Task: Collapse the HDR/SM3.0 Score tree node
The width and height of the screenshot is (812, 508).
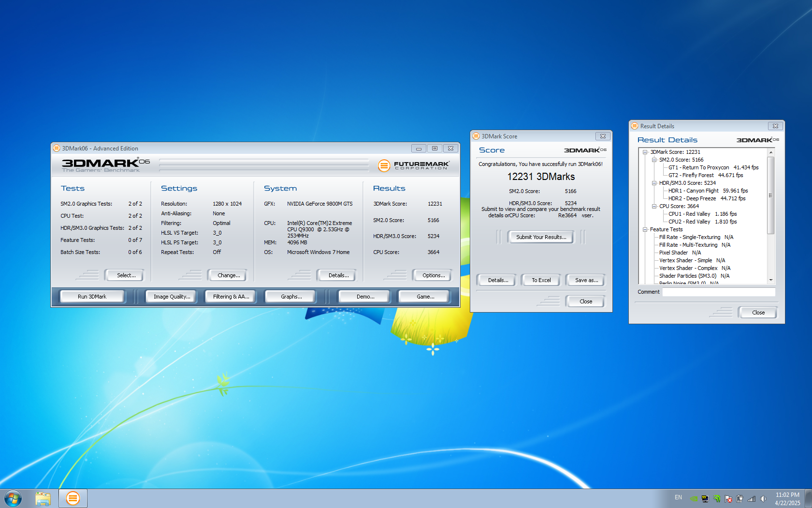Action: pyautogui.click(x=654, y=183)
